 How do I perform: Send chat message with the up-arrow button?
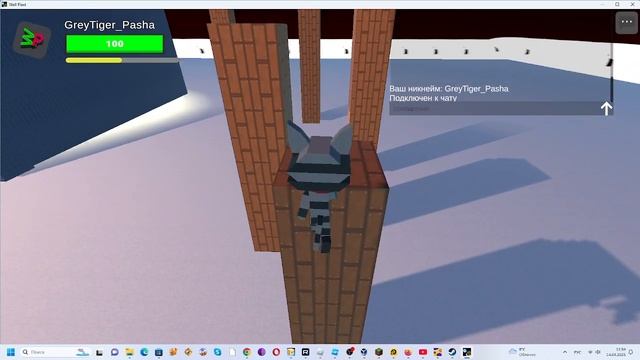point(606,109)
